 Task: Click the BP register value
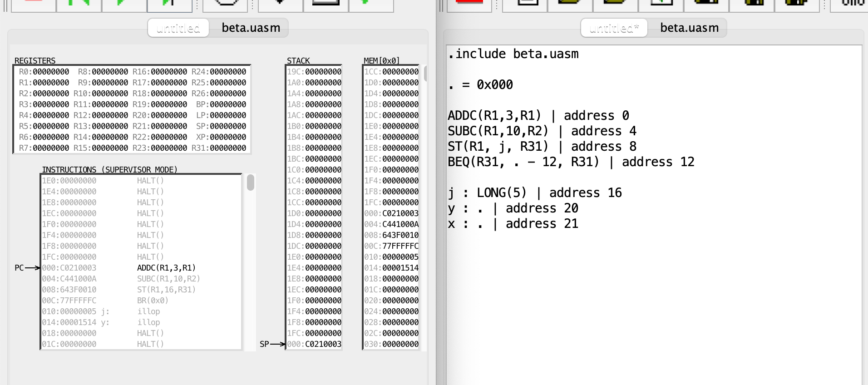tap(228, 104)
